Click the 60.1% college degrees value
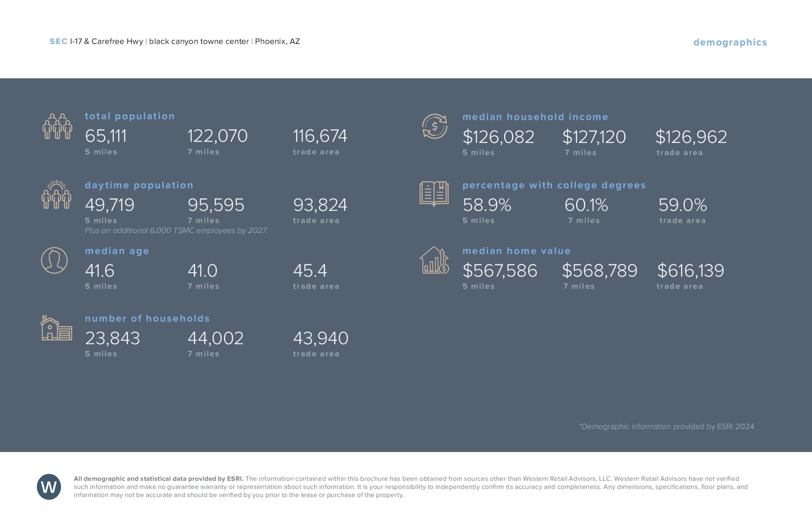The height and width of the screenshot is (517, 812). tap(586, 205)
